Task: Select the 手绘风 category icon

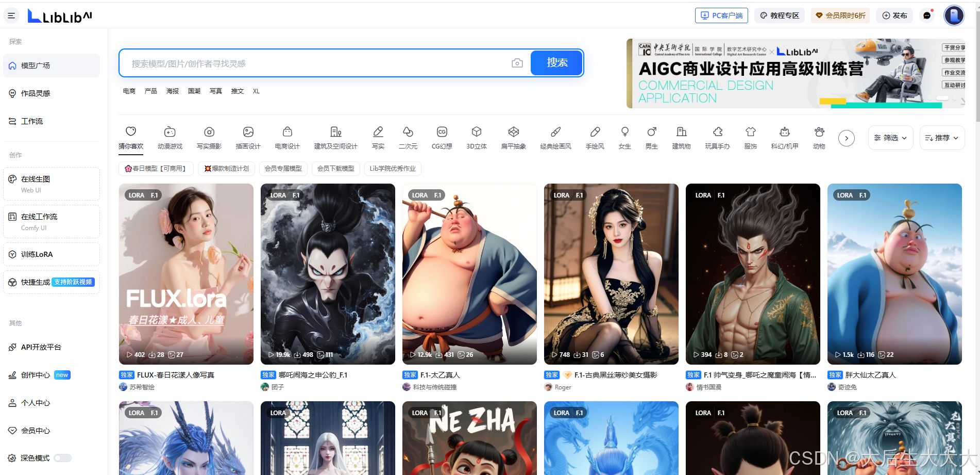Action: click(595, 132)
